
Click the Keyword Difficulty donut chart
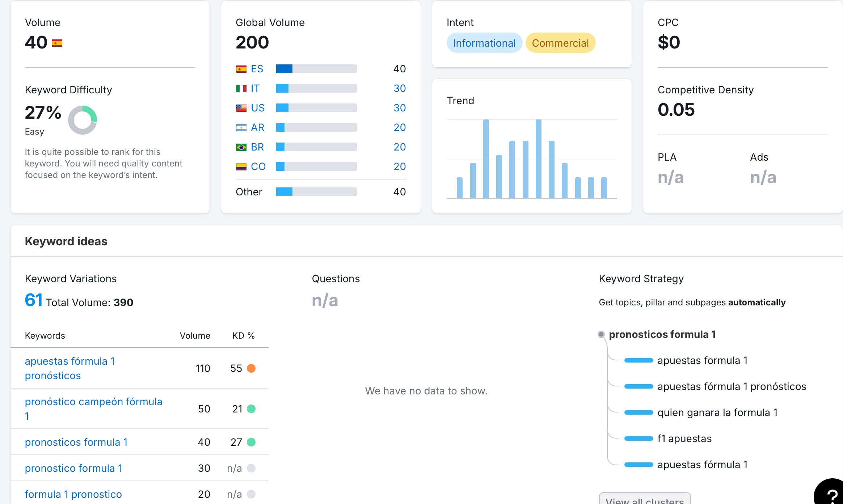pyautogui.click(x=83, y=120)
